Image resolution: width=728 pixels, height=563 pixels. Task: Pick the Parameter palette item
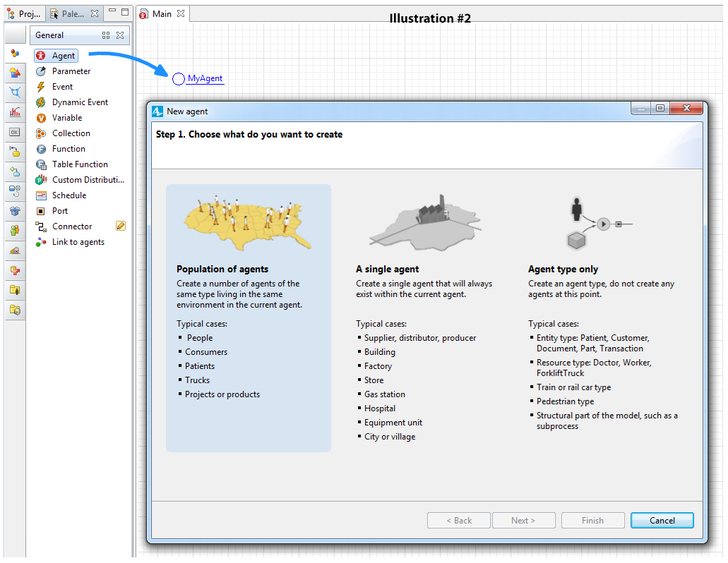[71, 71]
